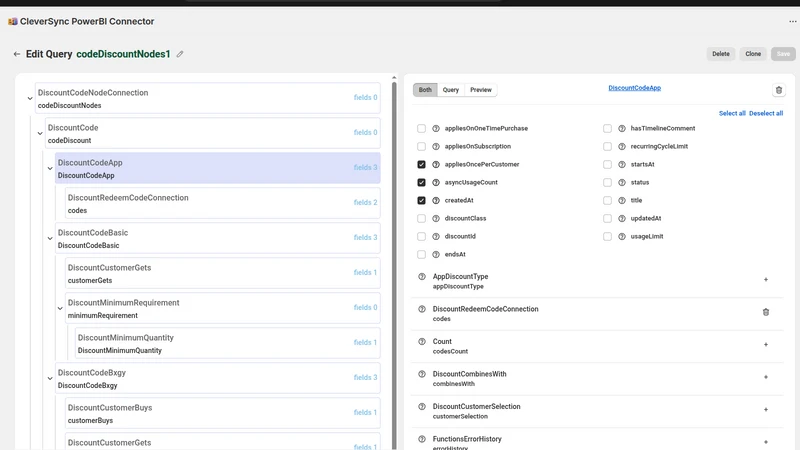Collapse the DiscountMinimumRequirement tree node

point(60,309)
